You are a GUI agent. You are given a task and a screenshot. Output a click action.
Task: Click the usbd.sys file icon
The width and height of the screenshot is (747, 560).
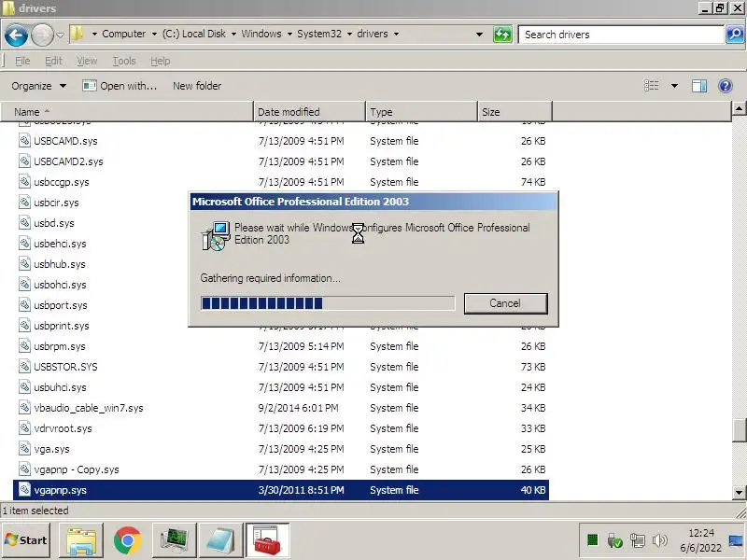pyautogui.click(x=25, y=222)
